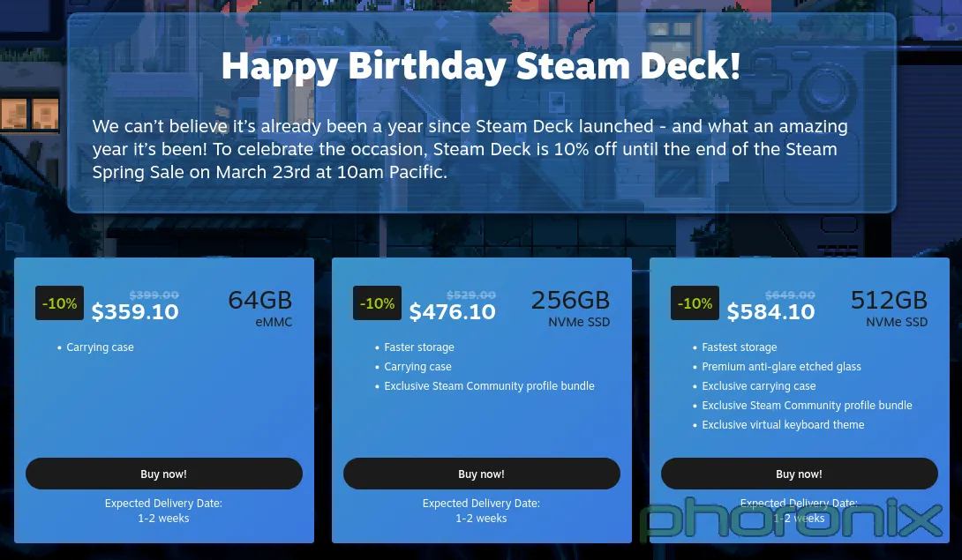Click the 512GB NVMe SSD storage label

tap(889, 308)
